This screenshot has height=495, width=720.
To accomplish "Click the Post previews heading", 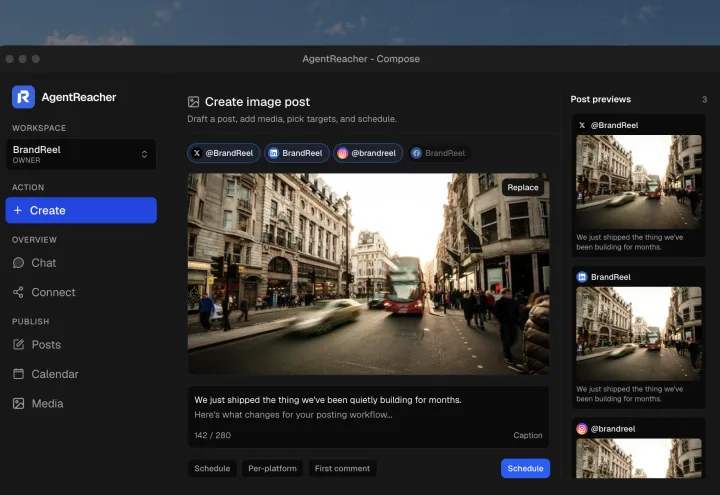I will pos(601,99).
